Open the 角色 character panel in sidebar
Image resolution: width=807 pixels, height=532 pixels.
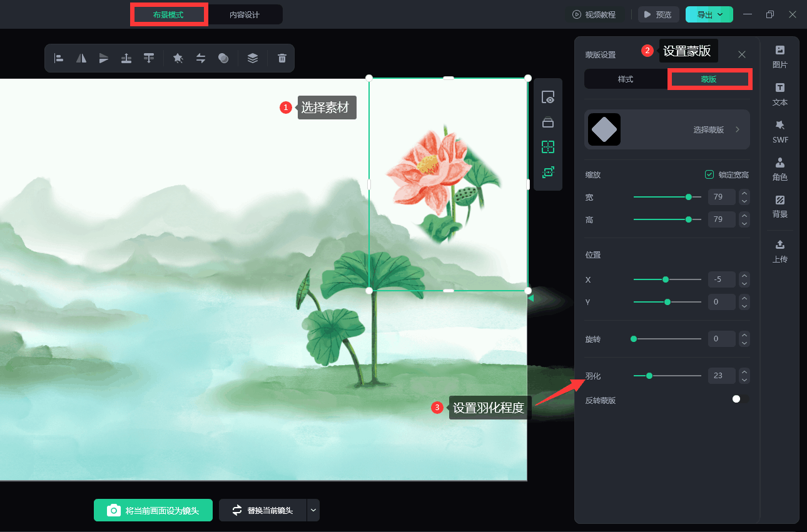click(x=779, y=169)
